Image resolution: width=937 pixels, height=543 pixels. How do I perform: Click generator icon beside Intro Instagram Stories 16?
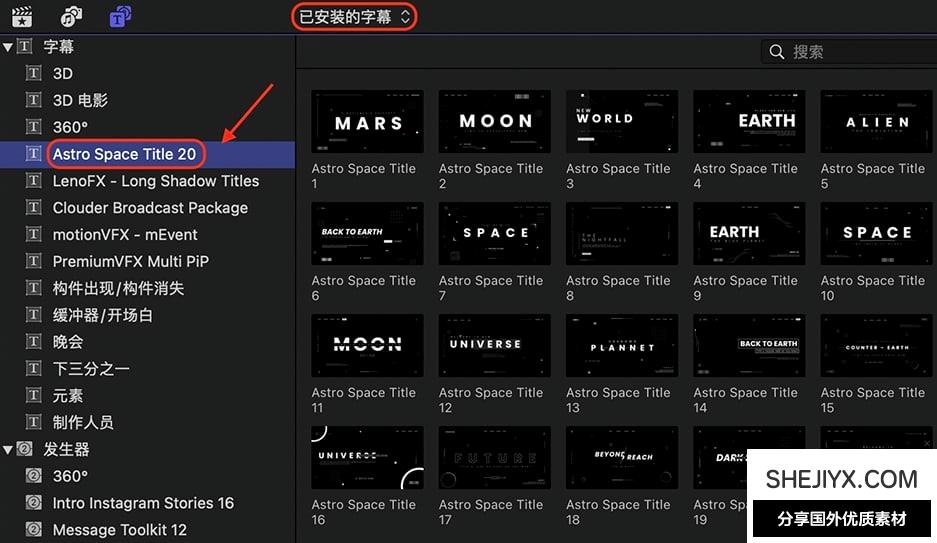pos(34,503)
